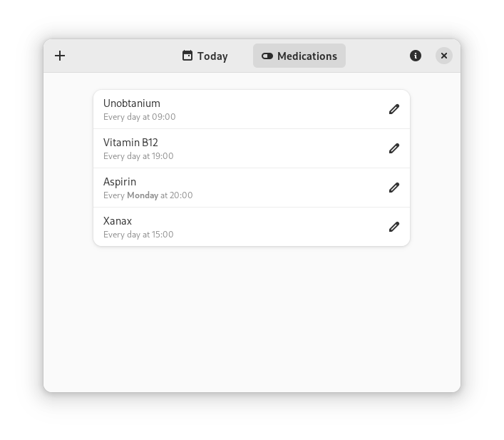The height and width of the screenshot is (440, 504).
Task: Edit Unobtanium using its pencil icon
Action: pyautogui.click(x=394, y=109)
